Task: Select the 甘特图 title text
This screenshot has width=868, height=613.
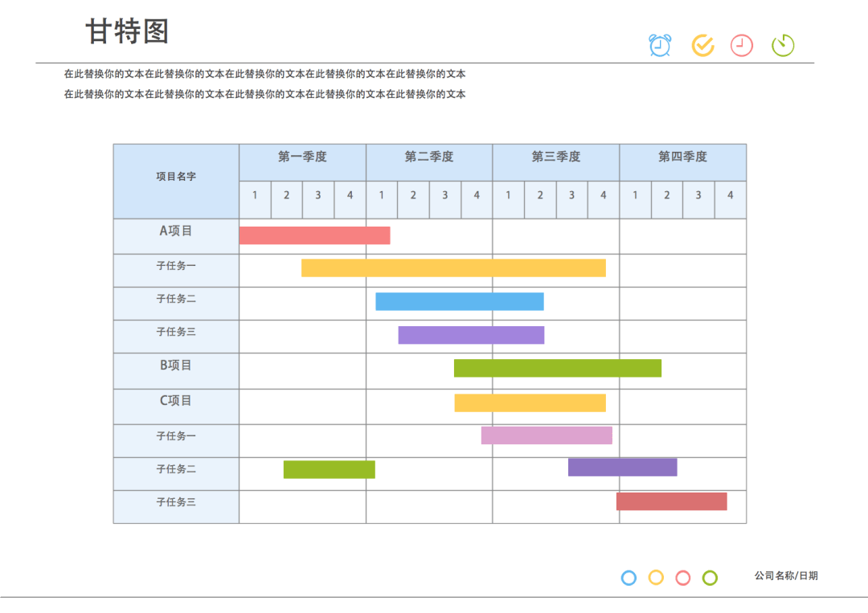Action: (127, 31)
